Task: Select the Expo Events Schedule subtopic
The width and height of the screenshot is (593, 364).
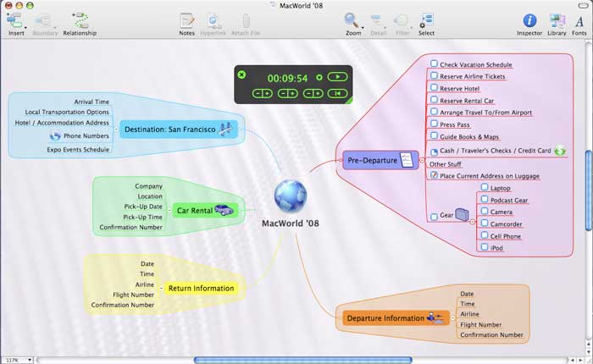Action: (78, 150)
